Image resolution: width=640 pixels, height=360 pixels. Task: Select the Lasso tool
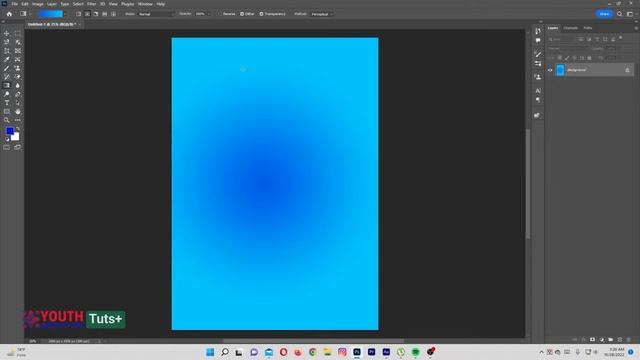(7, 42)
